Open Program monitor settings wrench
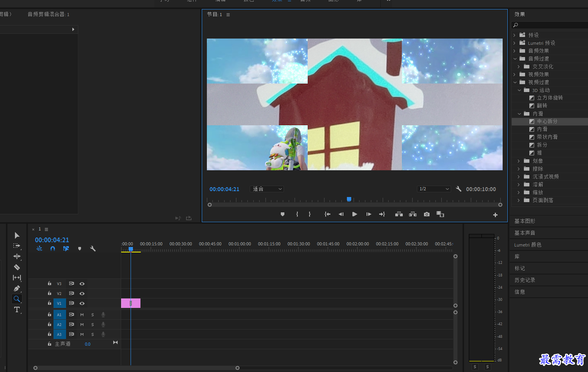Image resolution: width=588 pixels, height=372 pixels. (459, 189)
